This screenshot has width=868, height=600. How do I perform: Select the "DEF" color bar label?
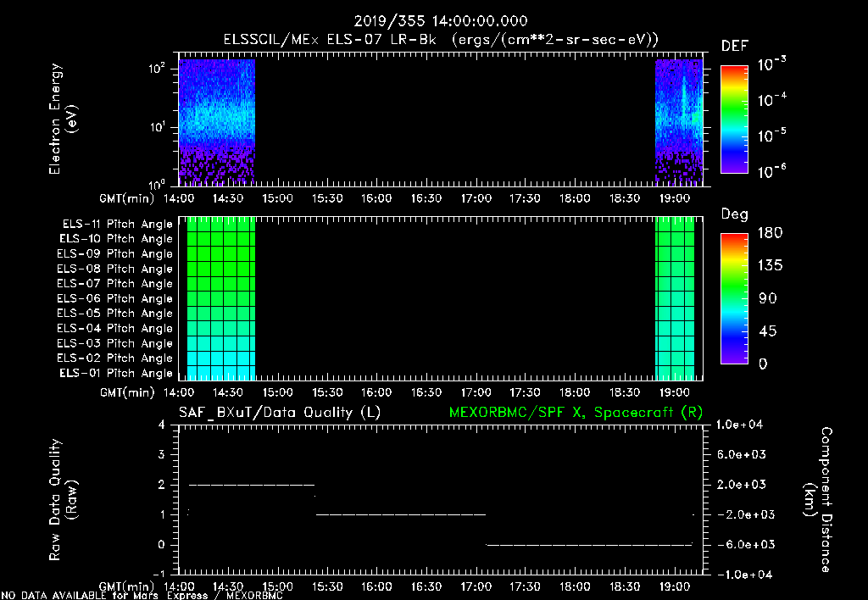(x=735, y=46)
